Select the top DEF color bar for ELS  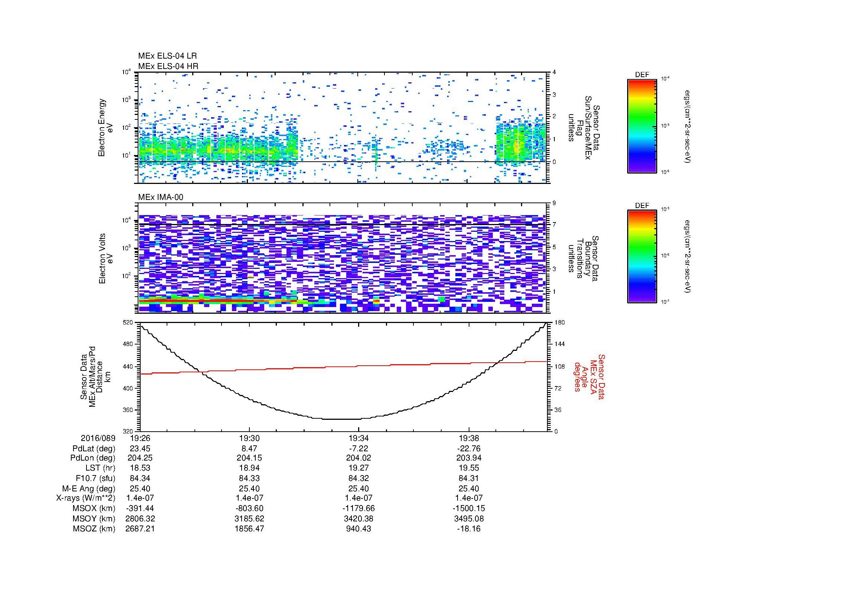pyautogui.click(x=642, y=126)
